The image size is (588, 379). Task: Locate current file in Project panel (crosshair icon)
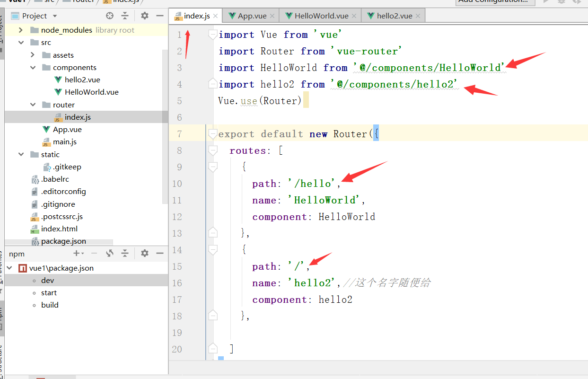(x=110, y=16)
